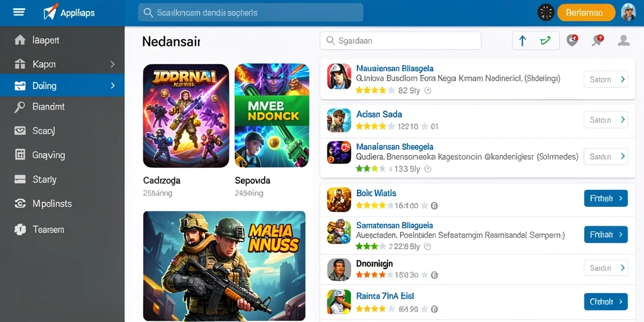The width and height of the screenshot is (644, 322).
Task: Click blue Frthalt button for Bolic Wiatis
Action: (x=606, y=198)
